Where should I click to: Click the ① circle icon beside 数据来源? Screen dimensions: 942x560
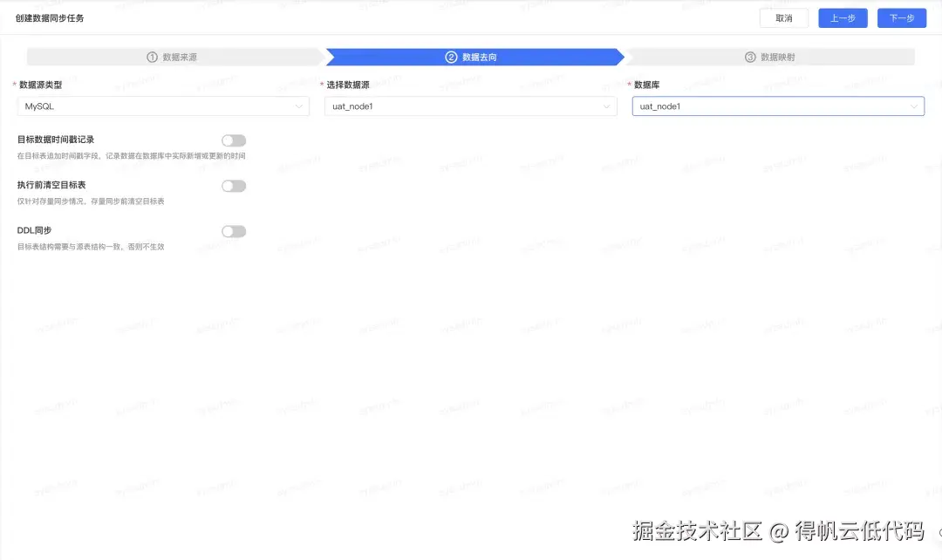(x=151, y=56)
